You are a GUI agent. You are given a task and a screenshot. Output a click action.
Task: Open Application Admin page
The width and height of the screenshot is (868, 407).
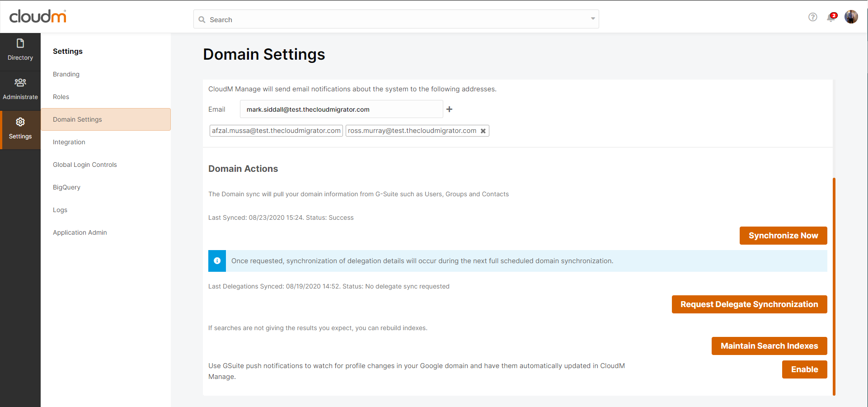click(80, 232)
